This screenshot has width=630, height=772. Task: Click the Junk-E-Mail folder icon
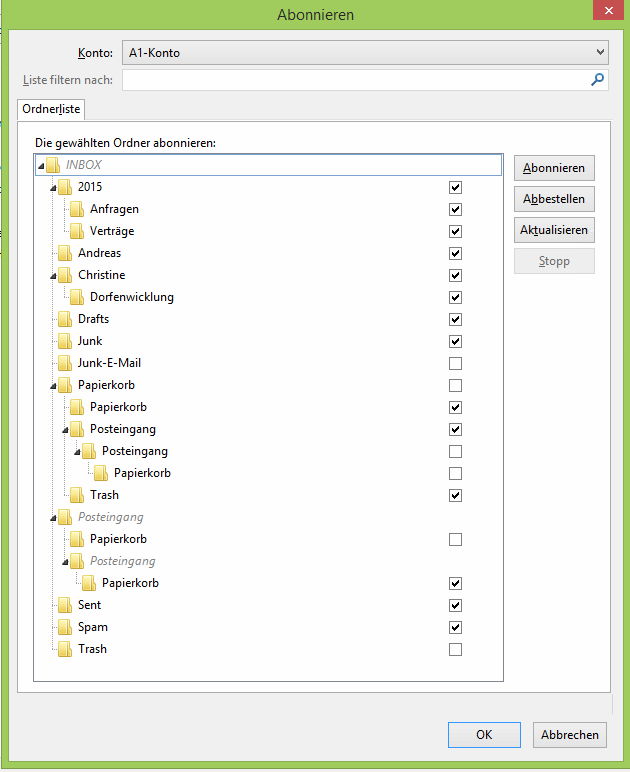64,363
